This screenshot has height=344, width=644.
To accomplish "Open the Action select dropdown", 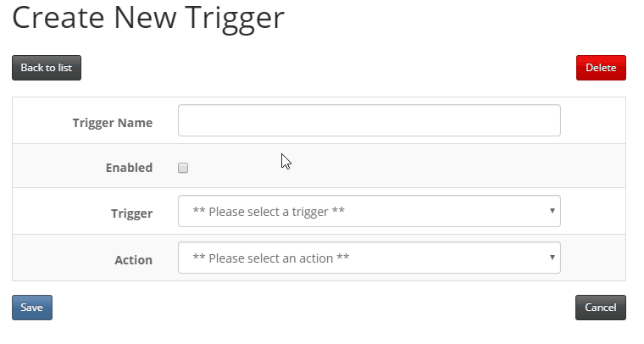I will pos(369,258).
